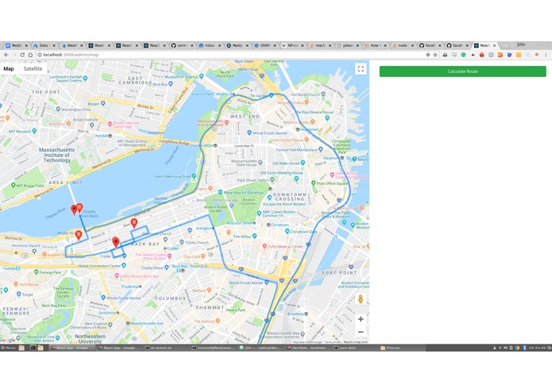This screenshot has width=552, height=392.
Task: Zoom out with the map minus button
Action: pyautogui.click(x=361, y=332)
